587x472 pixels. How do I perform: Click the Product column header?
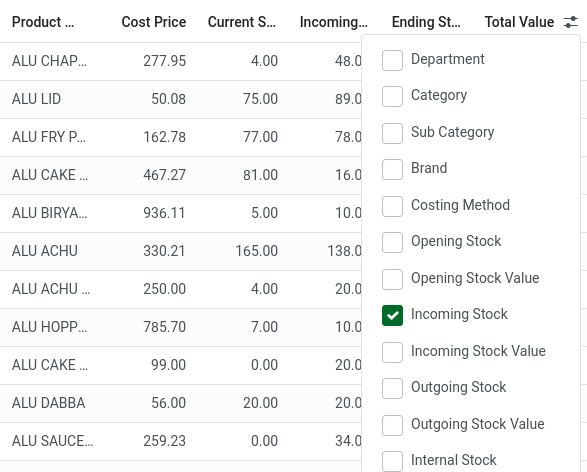click(43, 22)
